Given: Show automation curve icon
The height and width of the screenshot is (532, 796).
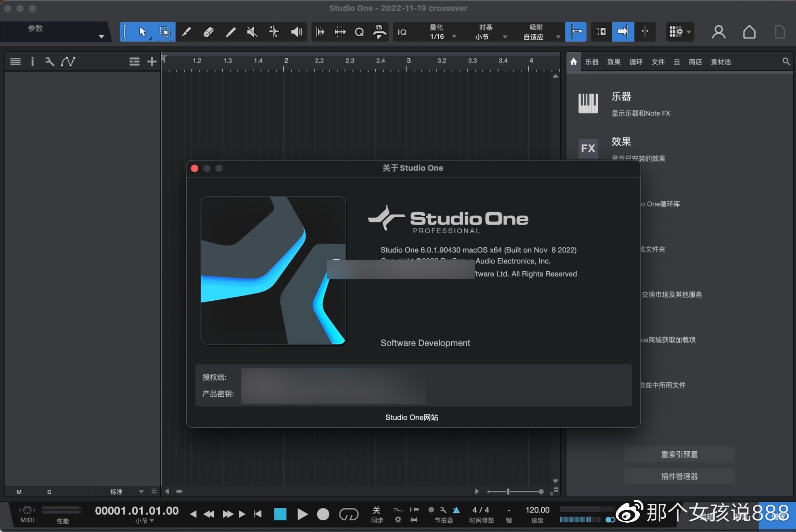Looking at the screenshot, I should click(x=68, y=61).
